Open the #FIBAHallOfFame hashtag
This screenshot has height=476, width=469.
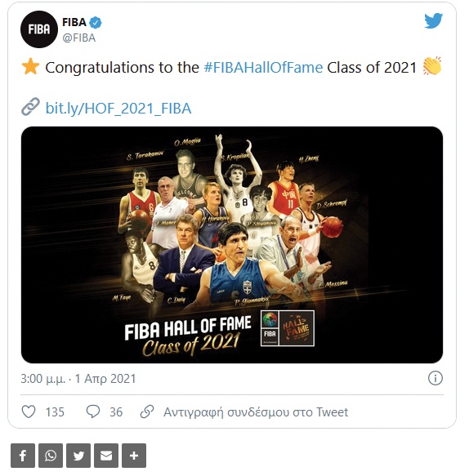pyautogui.click(x=263, y=68)
